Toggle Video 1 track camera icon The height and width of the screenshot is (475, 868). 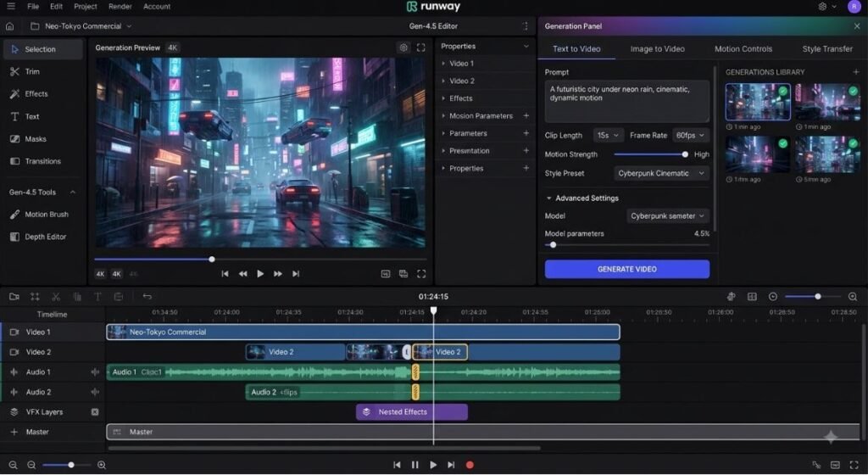pos(14,332)
